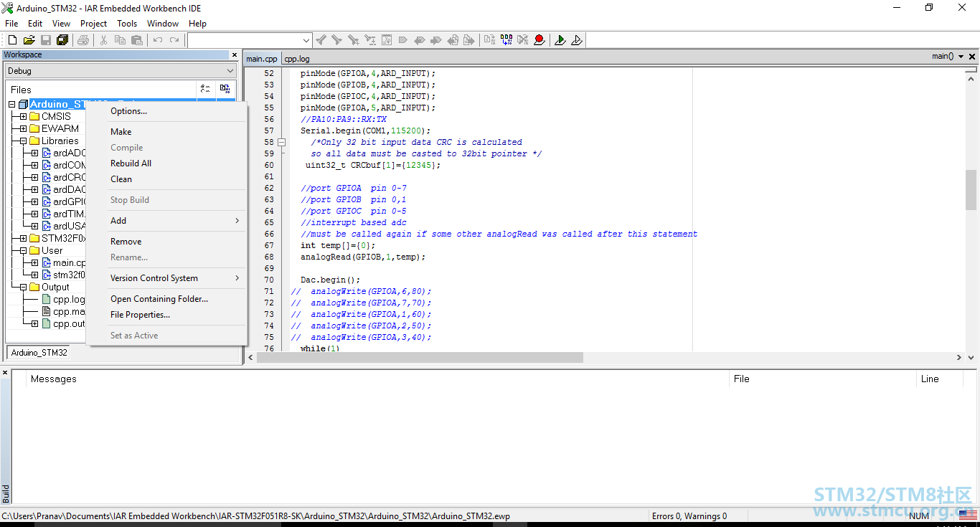Toggle a bookmark using the toolbar icon

(403, 40)
